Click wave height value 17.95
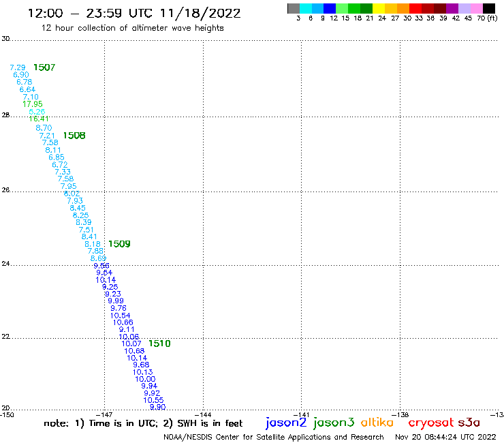 point(33,104)
